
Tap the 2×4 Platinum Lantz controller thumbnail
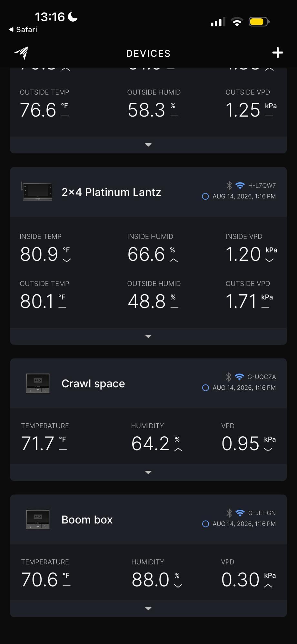click(x=37, y=192)
